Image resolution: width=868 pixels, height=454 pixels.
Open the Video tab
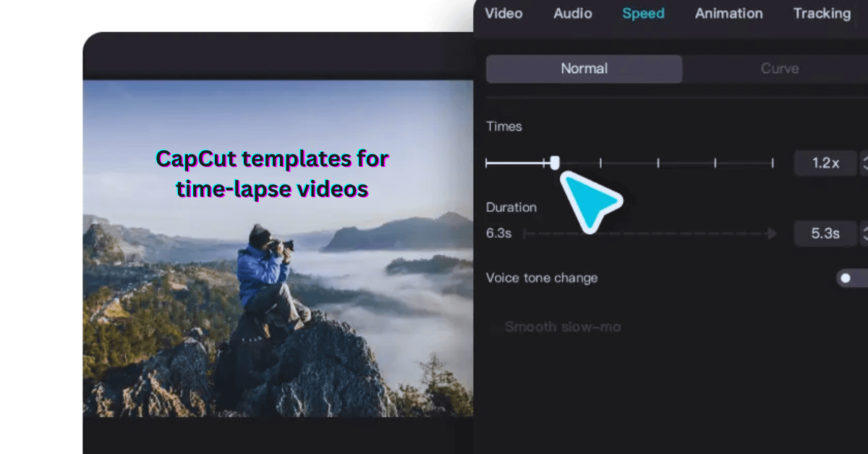coord(503,13)
